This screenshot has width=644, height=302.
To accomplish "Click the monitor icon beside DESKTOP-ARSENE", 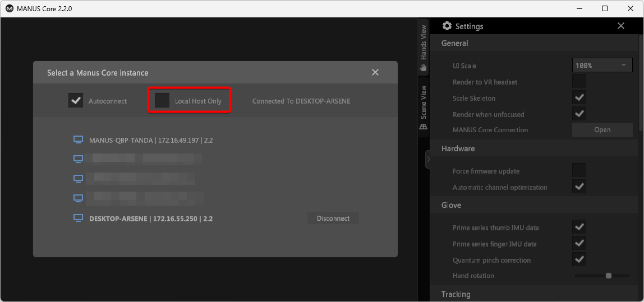I will (79, 219).
